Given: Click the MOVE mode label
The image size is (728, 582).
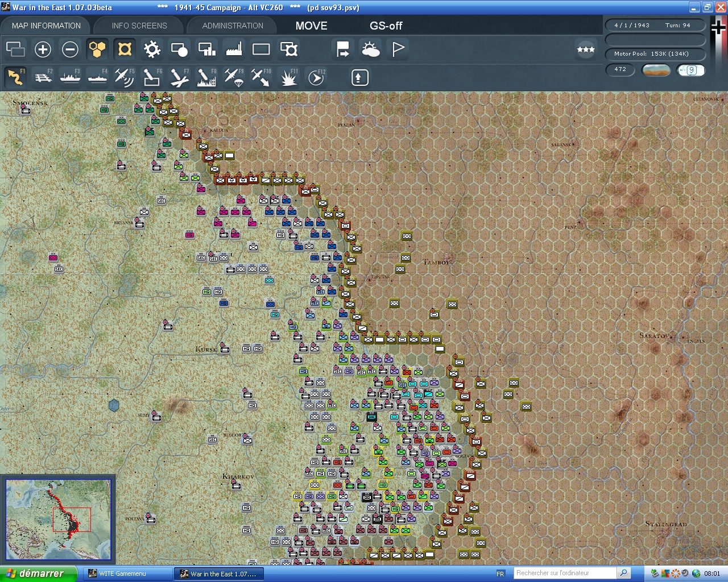Looking at the screenshot, I should (x=312, y=26).
